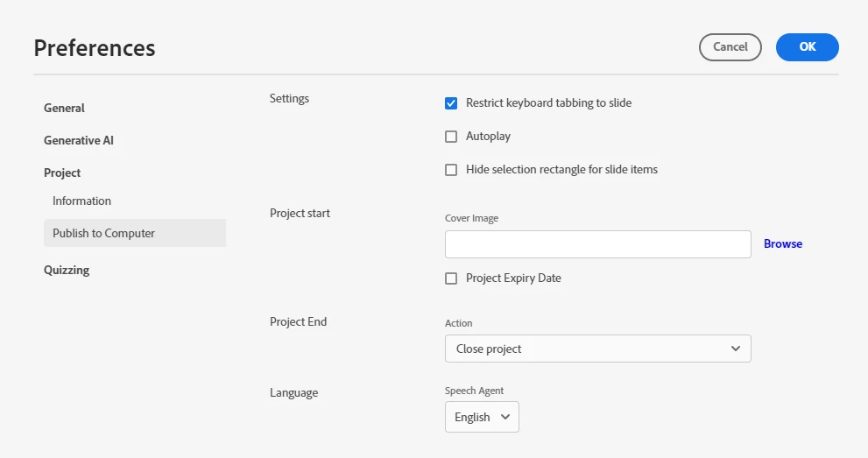868x458 pixels.
Task: Check Hide selection rectangle for slide items
Action: pyautogui.click(x=451, y=170)
